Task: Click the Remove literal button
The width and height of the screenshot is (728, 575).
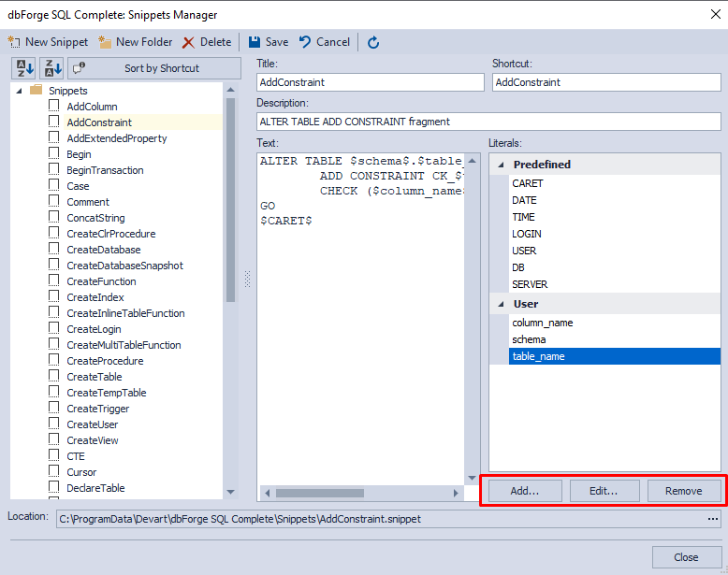Action: click(x=684, y=491)
